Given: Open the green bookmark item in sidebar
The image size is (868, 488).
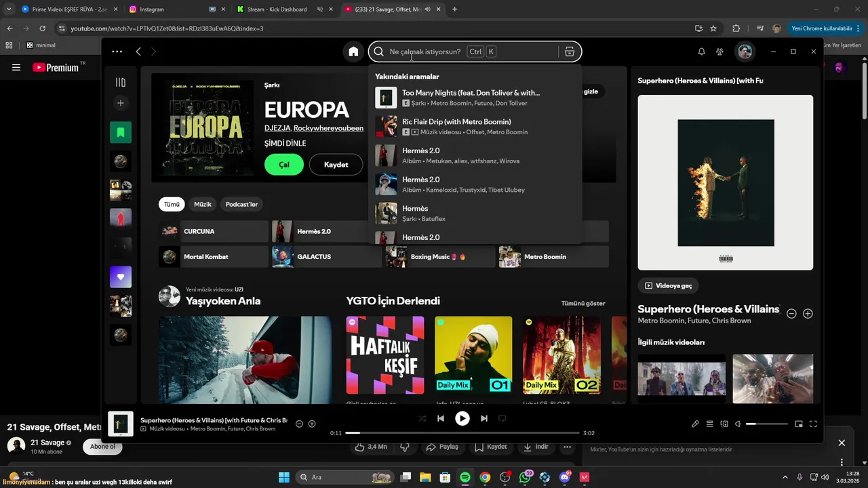Looking at the screenshot, I should [121, 132].
